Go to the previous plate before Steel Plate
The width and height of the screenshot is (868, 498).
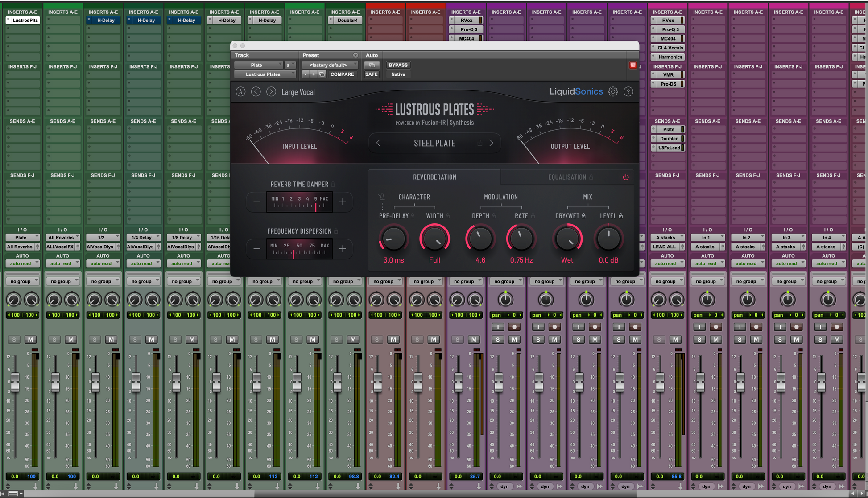378,143
